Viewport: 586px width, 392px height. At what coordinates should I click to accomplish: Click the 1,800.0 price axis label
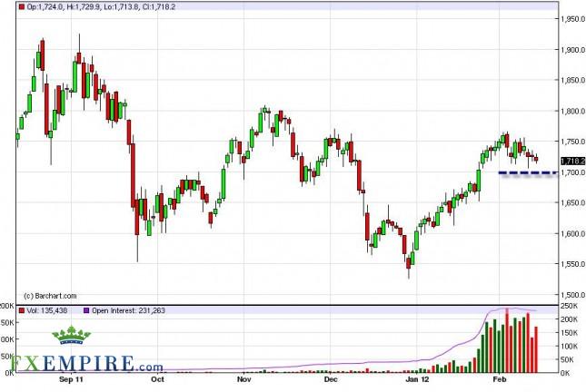pyautogui.click(x=572, y=111)
